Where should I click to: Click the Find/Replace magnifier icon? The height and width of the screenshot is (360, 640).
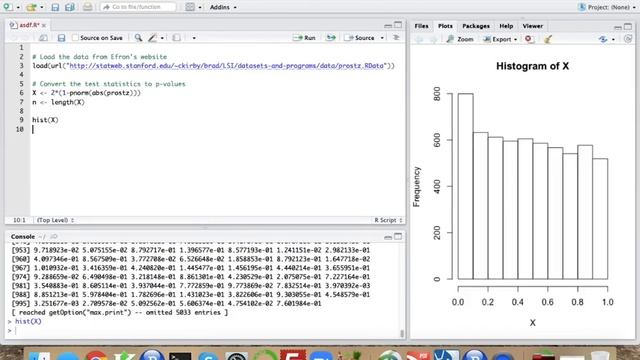(138, 38)
